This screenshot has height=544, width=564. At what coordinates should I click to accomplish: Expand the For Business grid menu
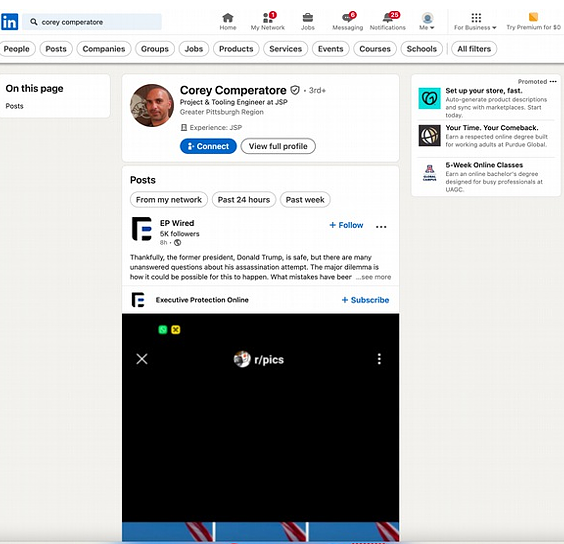click(475, 22)
